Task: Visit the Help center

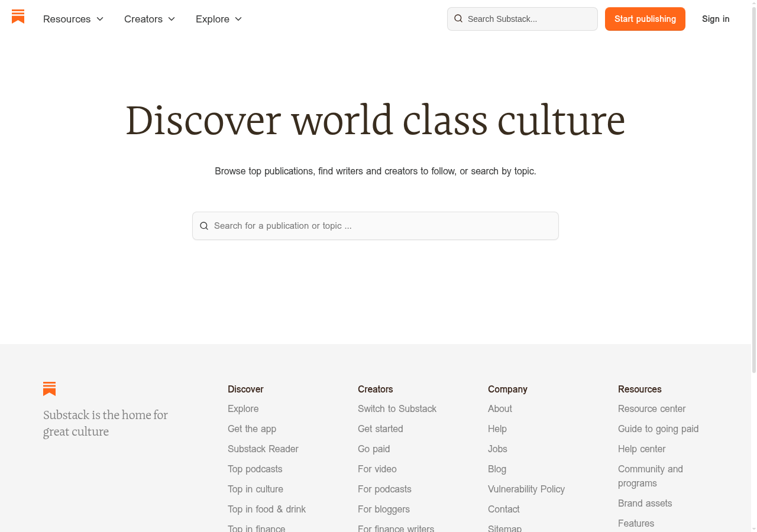Action: coord(642,449)
